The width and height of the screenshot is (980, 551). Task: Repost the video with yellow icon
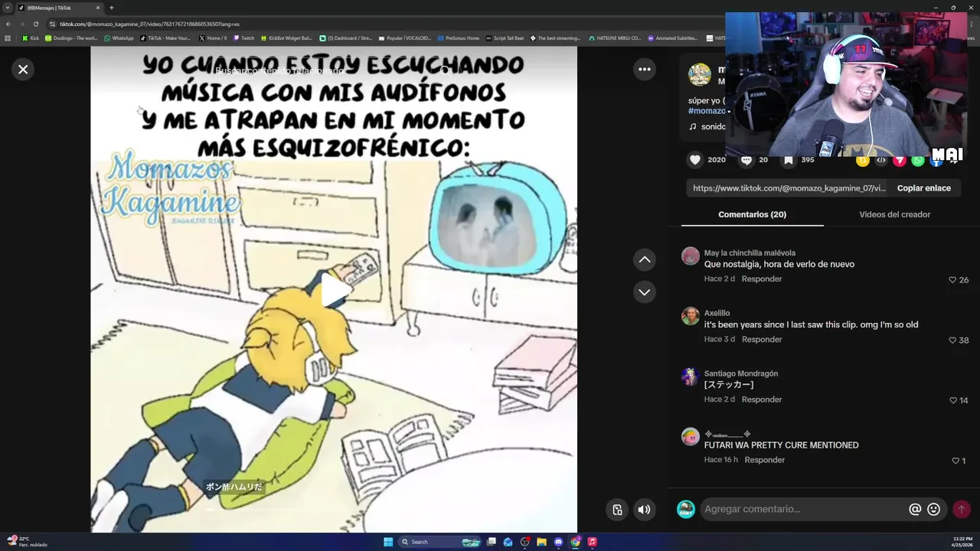(863, 160)
